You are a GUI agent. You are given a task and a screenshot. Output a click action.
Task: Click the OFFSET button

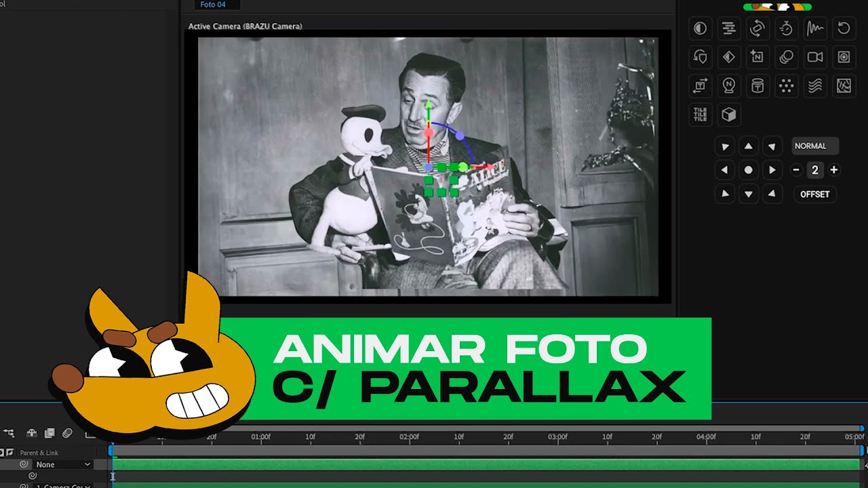pyautogui.click(x=815, y=195)
